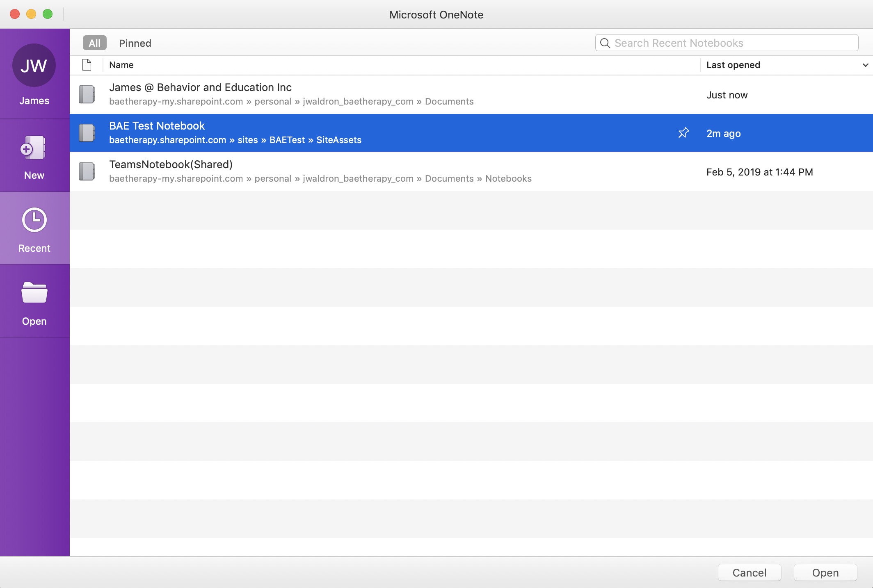Open the New notebook sidebar icon
Viewport: 873px width, 588px height.
pyautogui.click(x=34, y=148)
